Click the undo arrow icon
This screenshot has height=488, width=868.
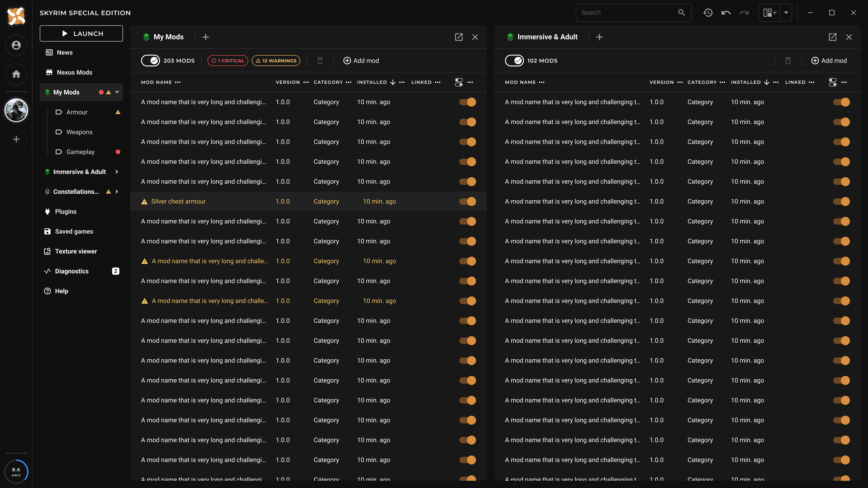tap(726, 13)
